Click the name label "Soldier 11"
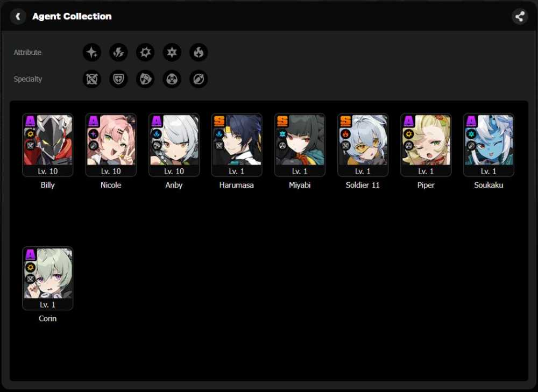This screenshot has height=392, width=538. (363, 185)
